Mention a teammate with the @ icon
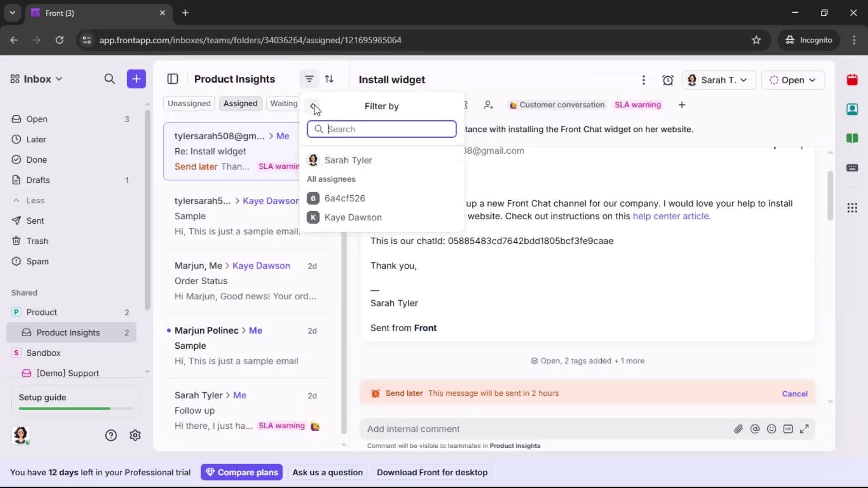 [755, 429]
